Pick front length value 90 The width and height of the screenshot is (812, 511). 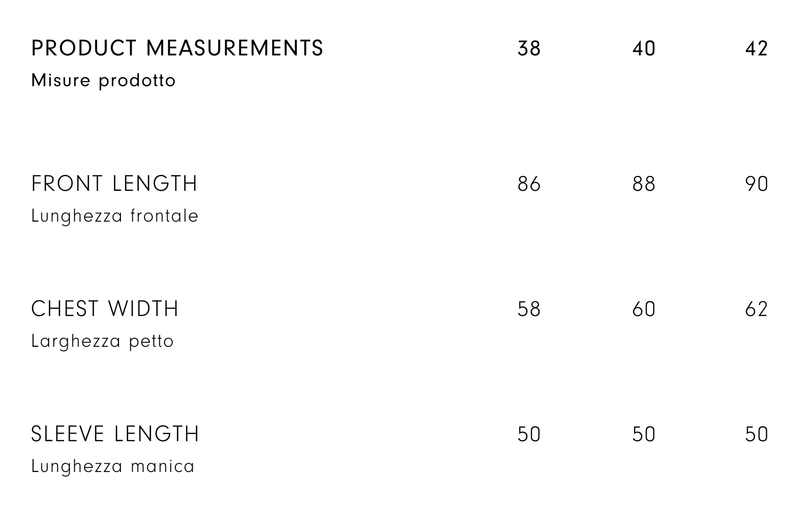pyautogui.click(x=757, y=184)
